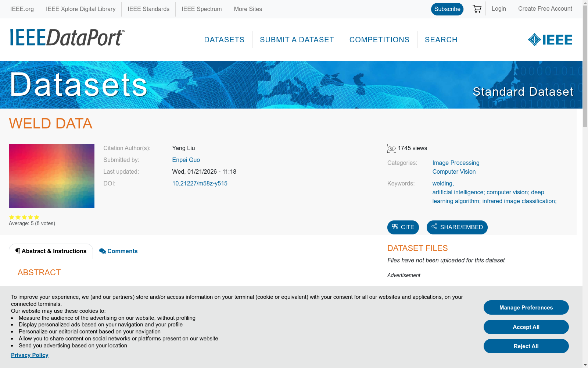Click the five-star rating widget
This screenshot has height=368, width=588.
24,217
